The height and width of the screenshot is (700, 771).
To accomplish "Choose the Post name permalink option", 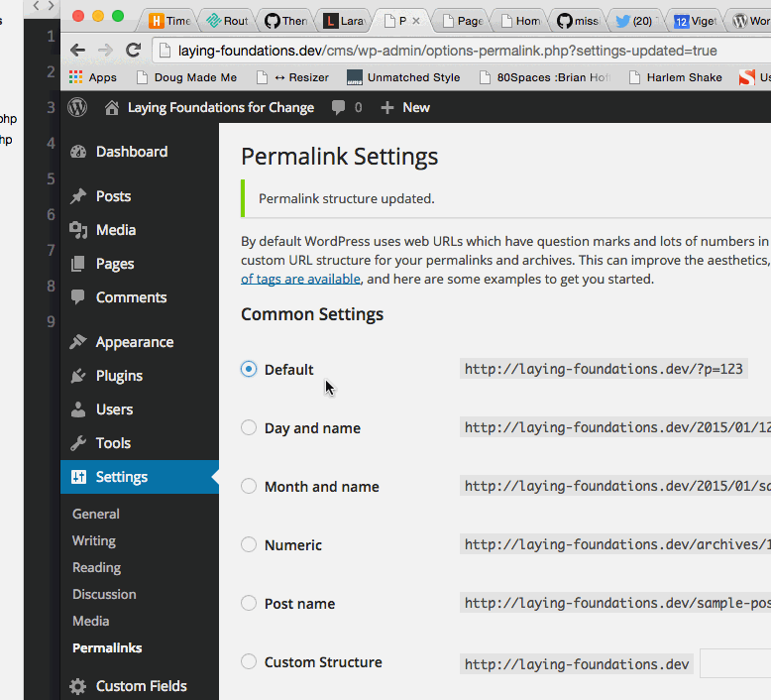I will click(x=249, y=603).
